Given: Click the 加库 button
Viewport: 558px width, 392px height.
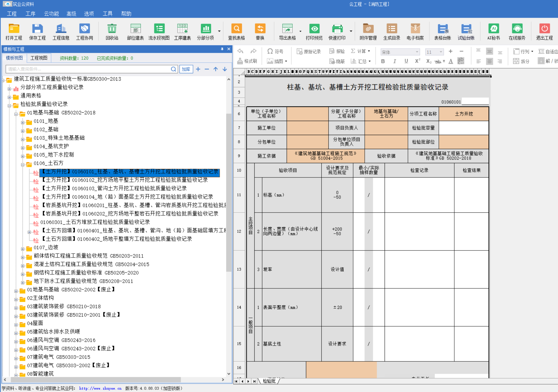Looking at the screenshot, I should [186, 69].
